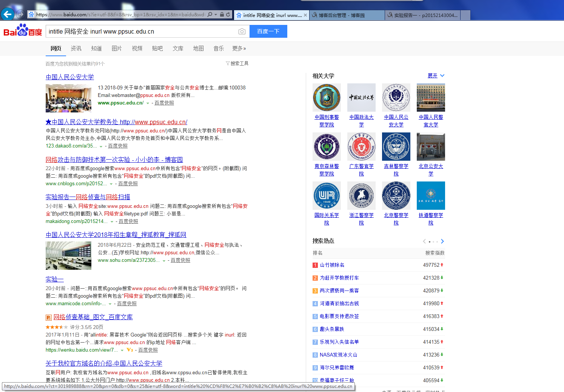
Task: Show previous 搜索热点 page with left arrow
Action: click(424, 241)
